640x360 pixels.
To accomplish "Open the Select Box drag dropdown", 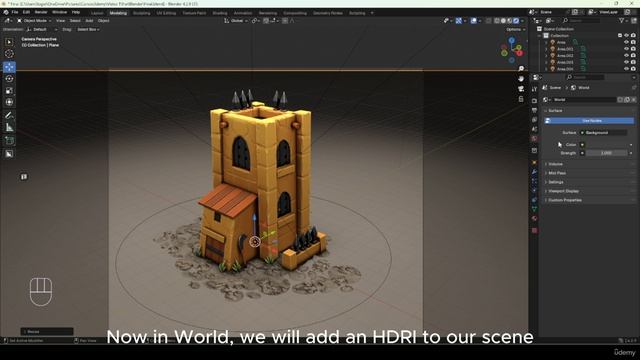I will [88, 29].
